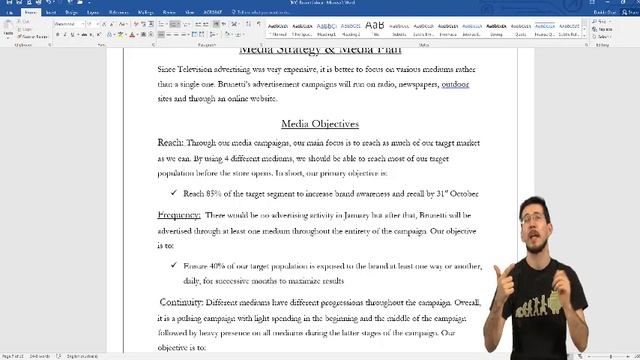Toggle Strikethrough formatting
The height and width of the screenshot is (360, 640).
click(84, 35)
